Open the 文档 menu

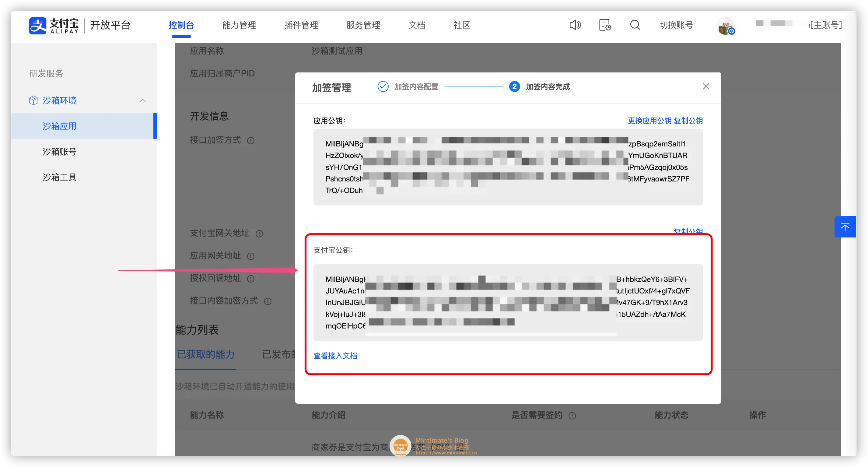pyautogui.click(x=417, y=25)
